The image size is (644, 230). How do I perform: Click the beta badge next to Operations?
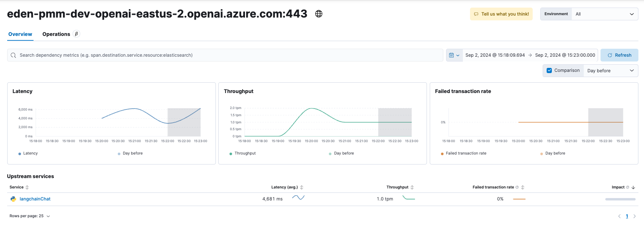coord(77,34)
